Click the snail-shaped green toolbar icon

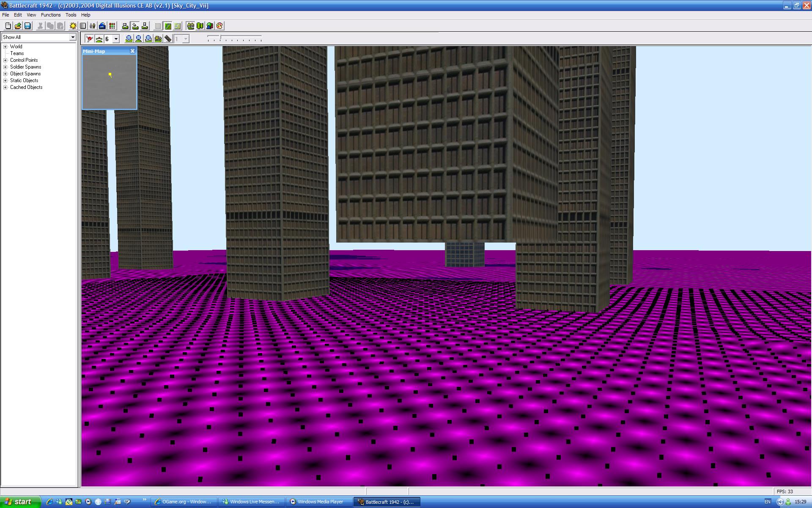(190, 26)
